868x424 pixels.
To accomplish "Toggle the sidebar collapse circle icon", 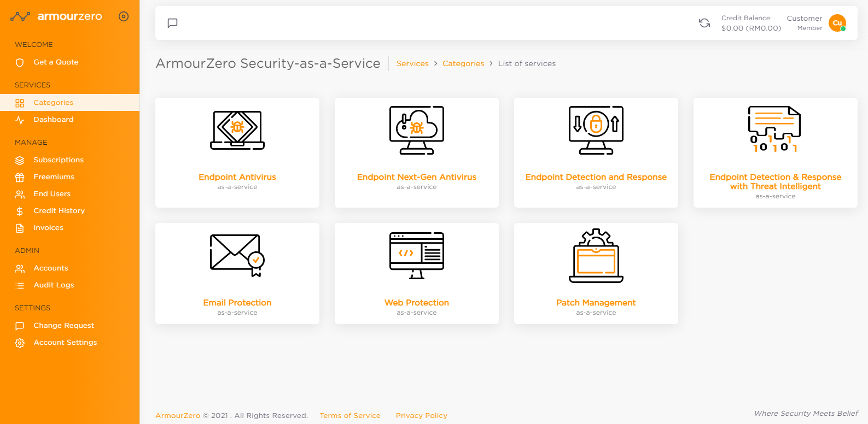I will (124, 16).
